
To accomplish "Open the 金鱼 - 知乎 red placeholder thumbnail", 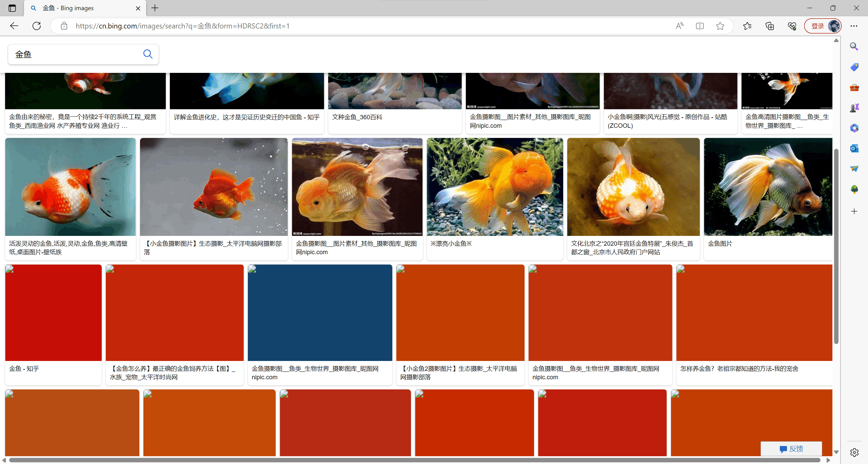I will [x=54, y=313].
